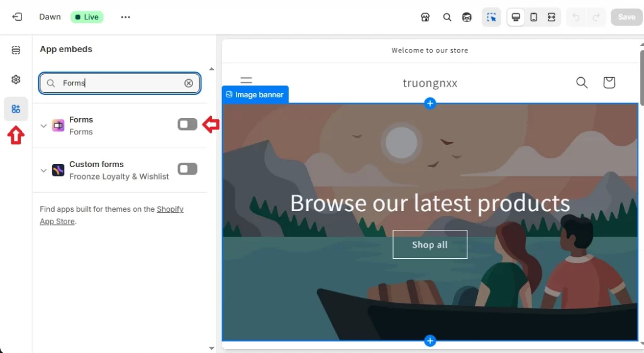Click the Froonze Loyalty & Wishlist text

(119, 176)
